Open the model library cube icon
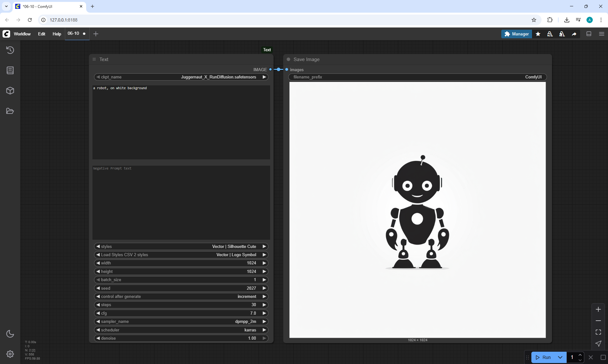 (x=10, y=91)
